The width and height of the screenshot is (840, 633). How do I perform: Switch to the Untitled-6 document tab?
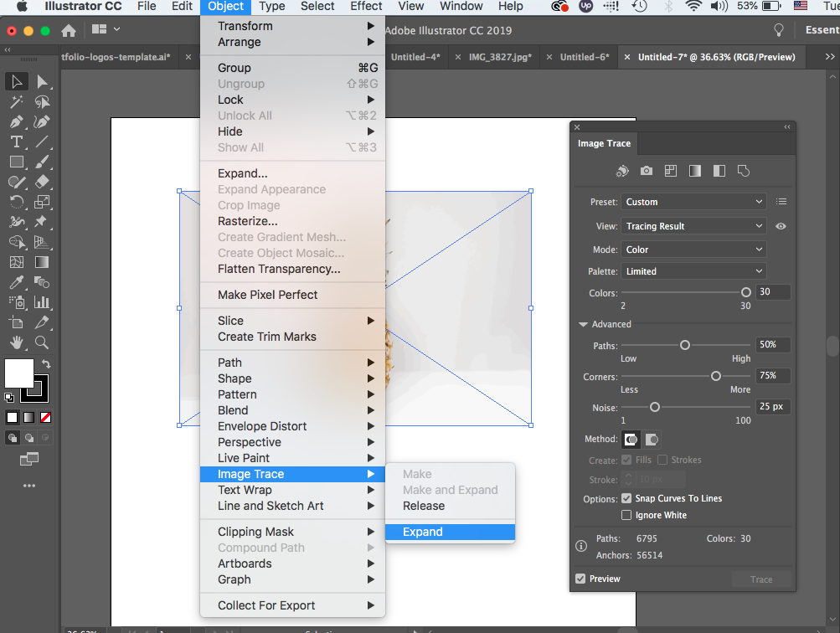tap(585, 57)
